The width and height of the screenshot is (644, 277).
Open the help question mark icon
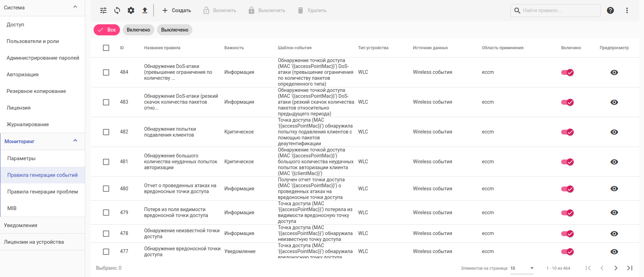610,10
